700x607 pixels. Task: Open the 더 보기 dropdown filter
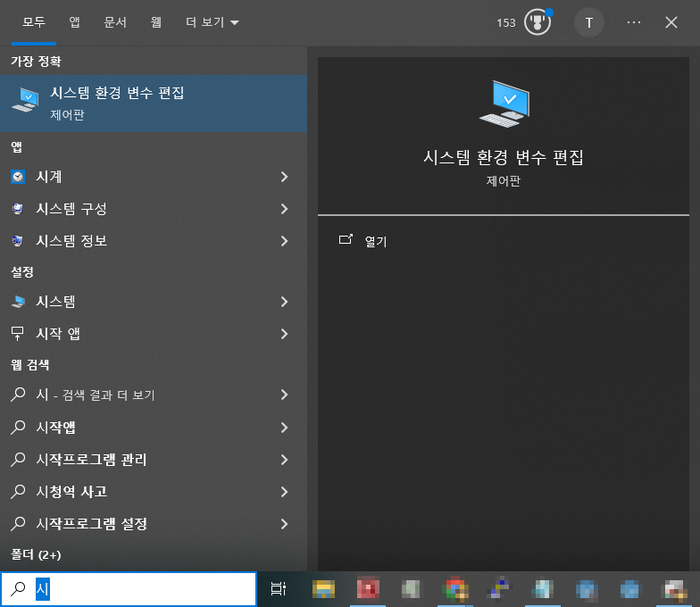click(212, 21)
